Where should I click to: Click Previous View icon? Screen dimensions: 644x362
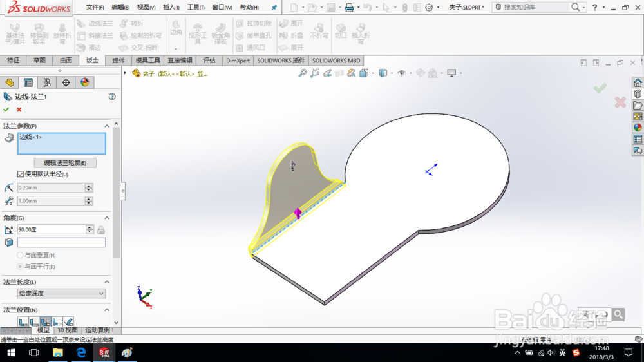click(327, 73)
